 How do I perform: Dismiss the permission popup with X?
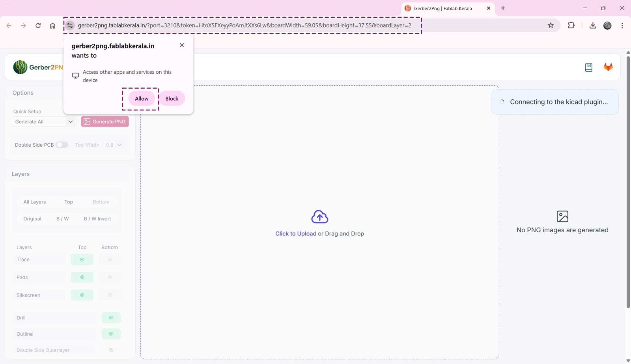pyautogui.click(x=182, y=45)
